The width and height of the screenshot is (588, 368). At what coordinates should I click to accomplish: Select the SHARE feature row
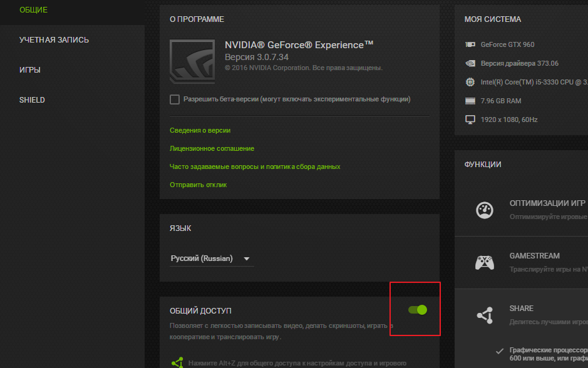[x=521, y=315]
